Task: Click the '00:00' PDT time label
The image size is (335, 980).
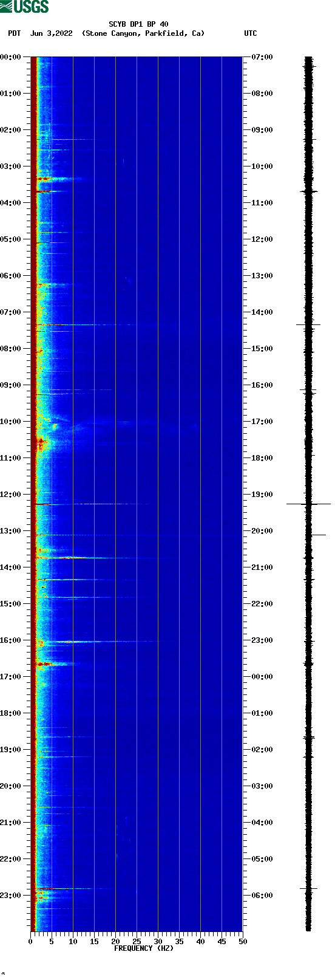Action: (x=10, y=57)
